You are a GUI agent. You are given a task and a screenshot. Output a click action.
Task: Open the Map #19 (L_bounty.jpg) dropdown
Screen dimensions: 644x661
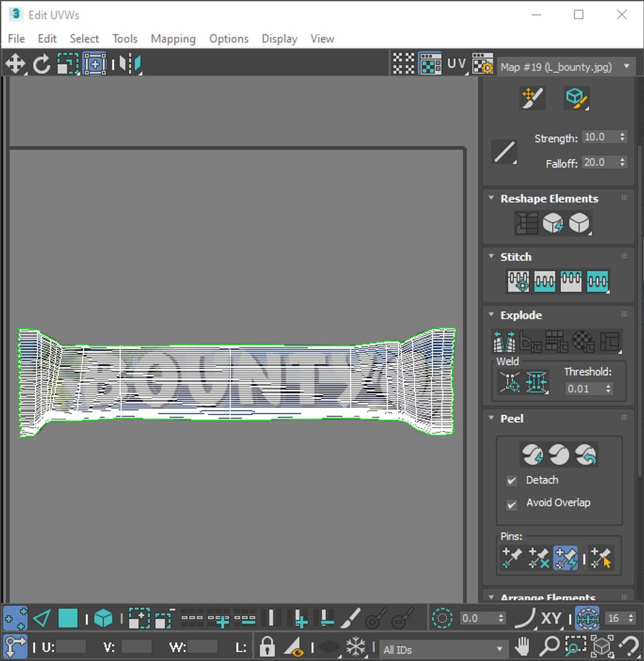click(566, 67)
